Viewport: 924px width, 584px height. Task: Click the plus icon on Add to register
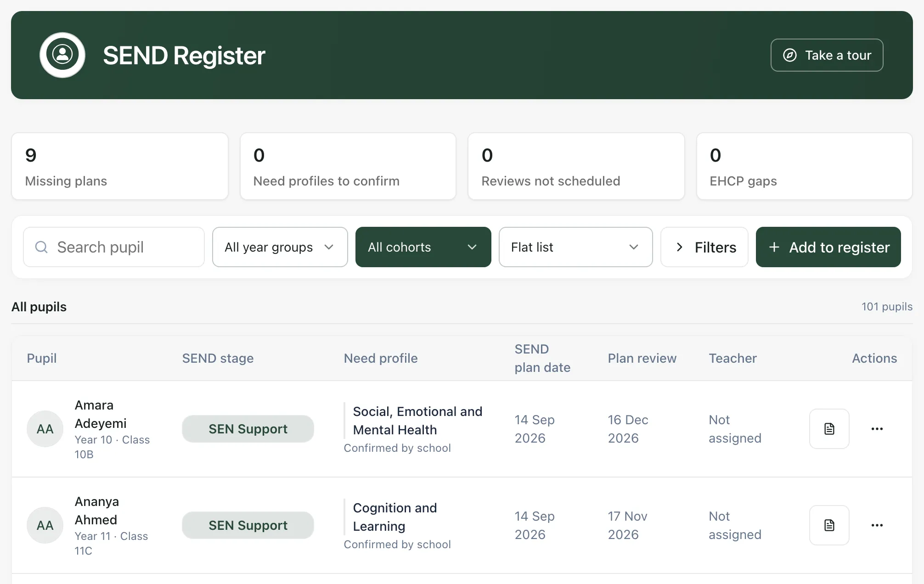click(x=774, y=247)
